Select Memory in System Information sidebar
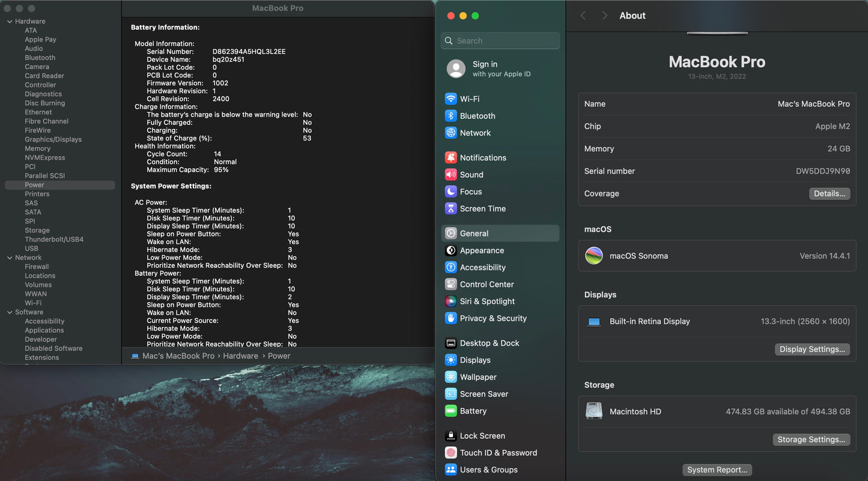The height and width of the screenshot is (481, 868). coord(37,148)
